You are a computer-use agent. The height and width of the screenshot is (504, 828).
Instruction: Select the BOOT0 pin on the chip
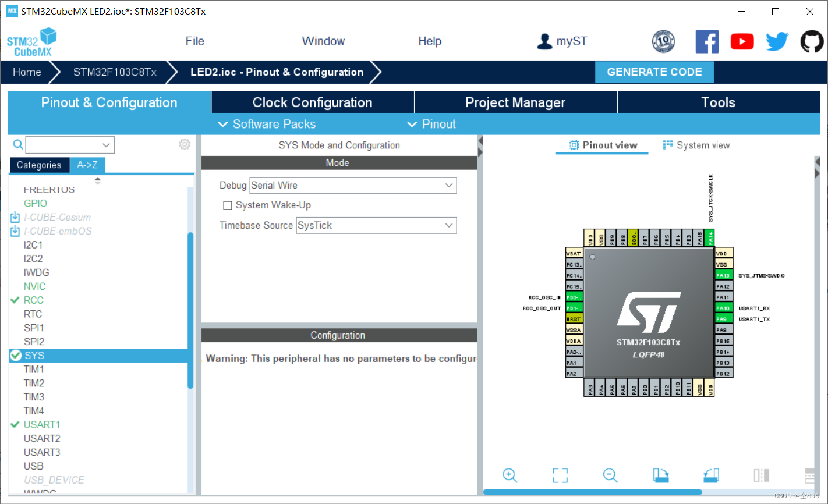point(634,237)
